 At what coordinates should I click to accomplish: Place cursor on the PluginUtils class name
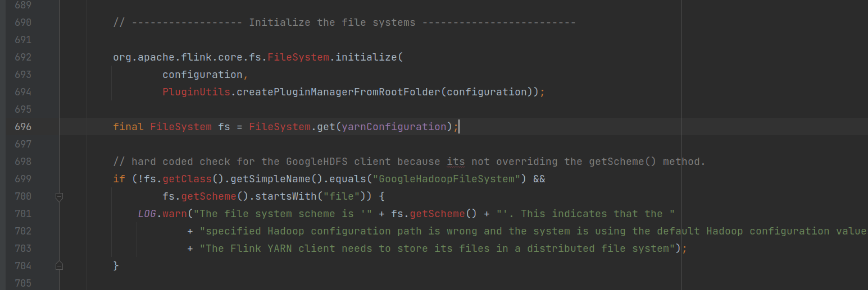tap(197, 92)
